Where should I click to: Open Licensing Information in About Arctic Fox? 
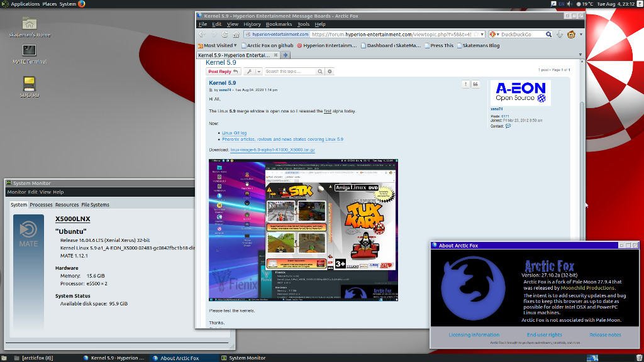click(474, 335)
